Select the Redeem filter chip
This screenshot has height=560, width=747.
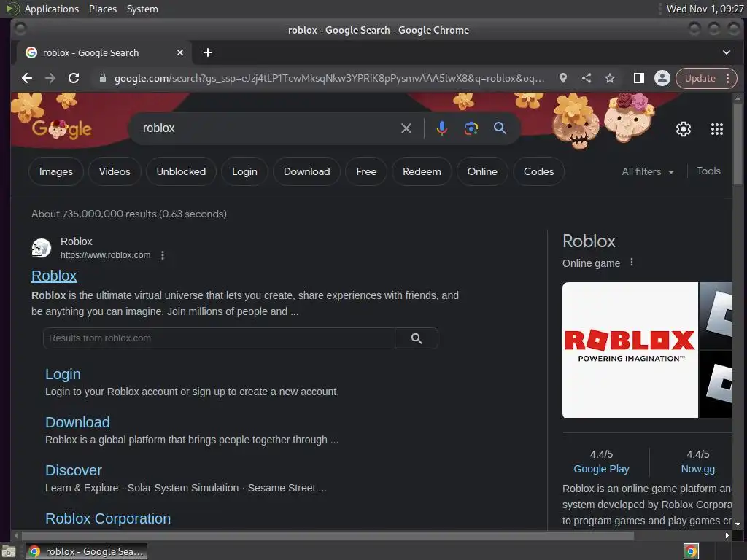pyautogui.click(x=422, y=171)
